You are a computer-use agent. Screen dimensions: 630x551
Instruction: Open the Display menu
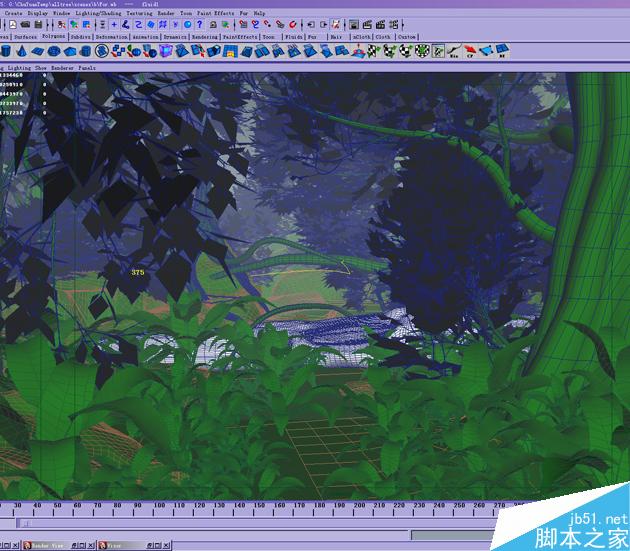[38, 13]
